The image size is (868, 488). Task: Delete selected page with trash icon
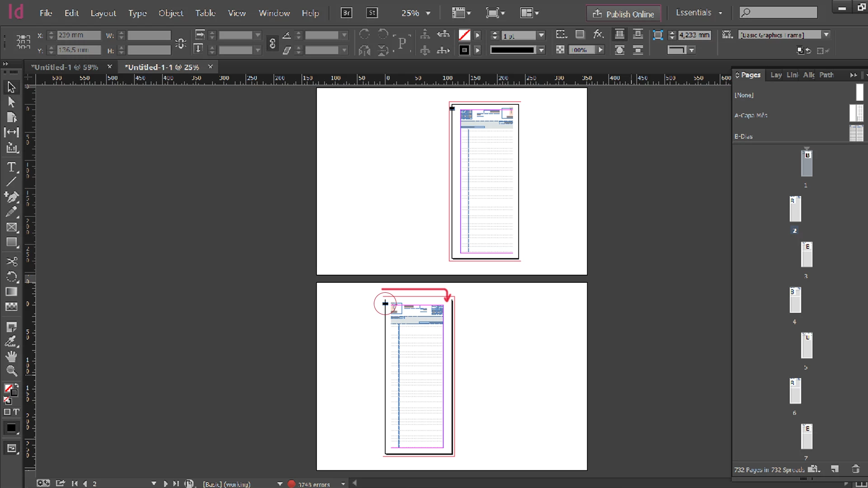tap(855, 469)
